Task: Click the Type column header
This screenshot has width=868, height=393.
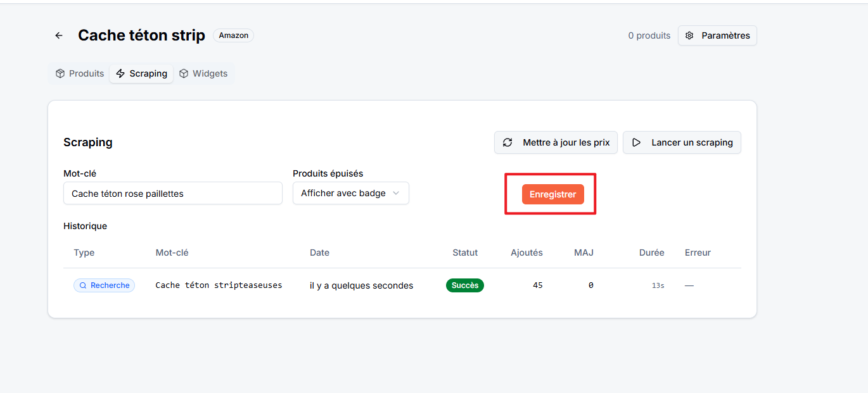Action: point(84,253)
